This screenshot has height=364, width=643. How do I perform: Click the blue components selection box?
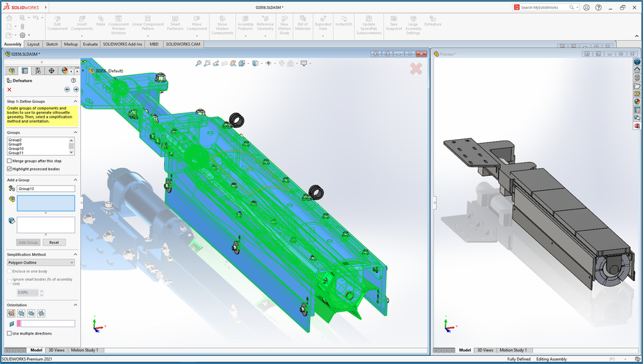46,203
